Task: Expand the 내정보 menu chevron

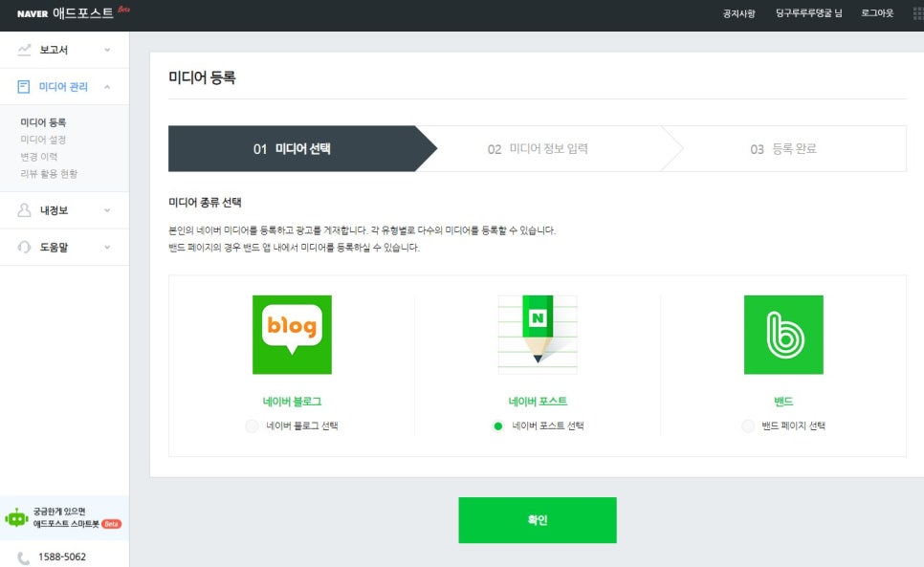Action: tap(107, 210)
